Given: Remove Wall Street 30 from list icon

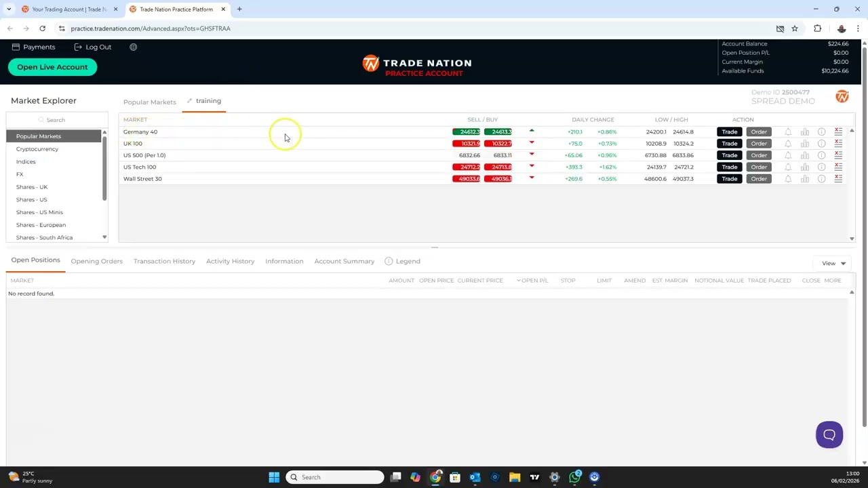Looking at the screenshot, I should 838,179.
